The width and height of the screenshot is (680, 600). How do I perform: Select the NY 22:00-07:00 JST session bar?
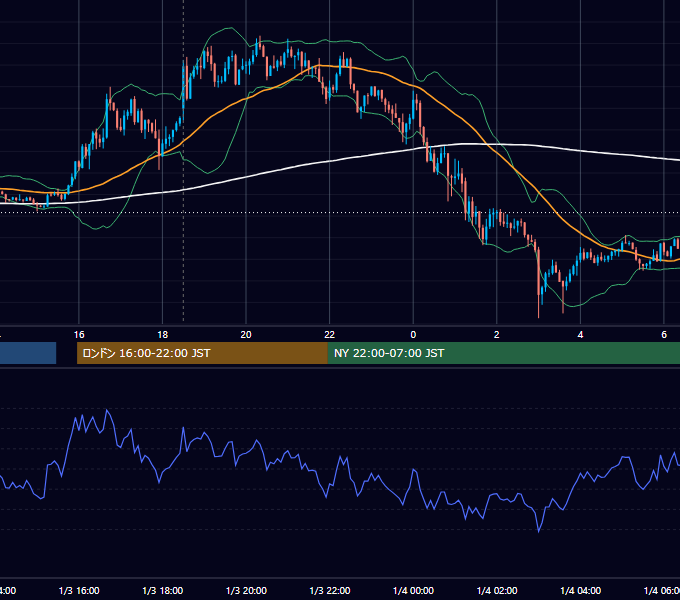coord(503,353)
